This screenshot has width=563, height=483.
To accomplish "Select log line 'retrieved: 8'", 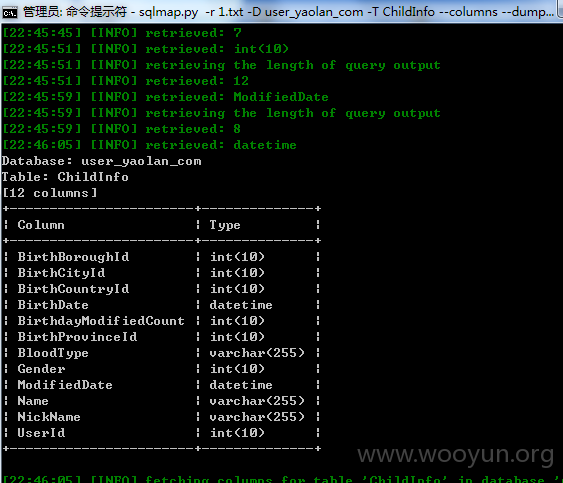I will pos(122,129).
